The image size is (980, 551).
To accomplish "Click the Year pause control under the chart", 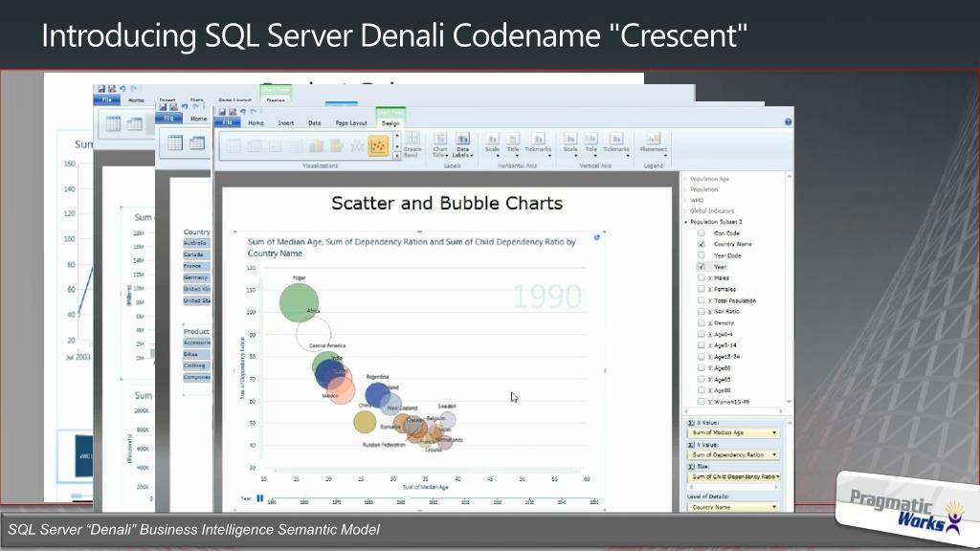I will click(260, 498).
